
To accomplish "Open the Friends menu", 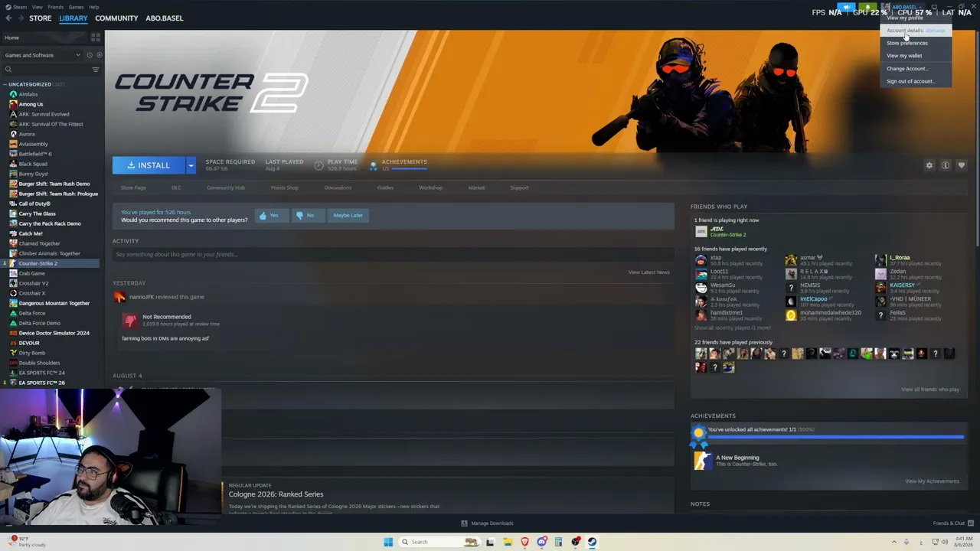I will pyautogui.click(x=56, y=7).
